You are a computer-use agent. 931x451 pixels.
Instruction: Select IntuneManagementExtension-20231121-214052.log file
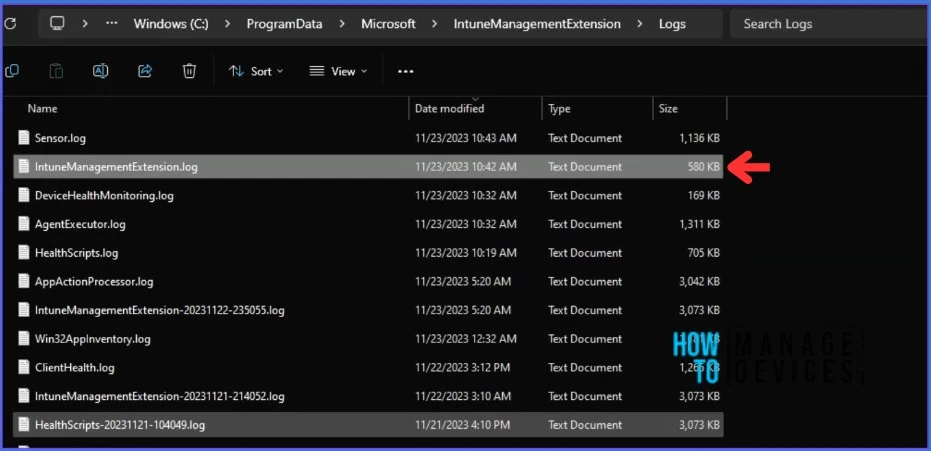click(x=368, y=396)
